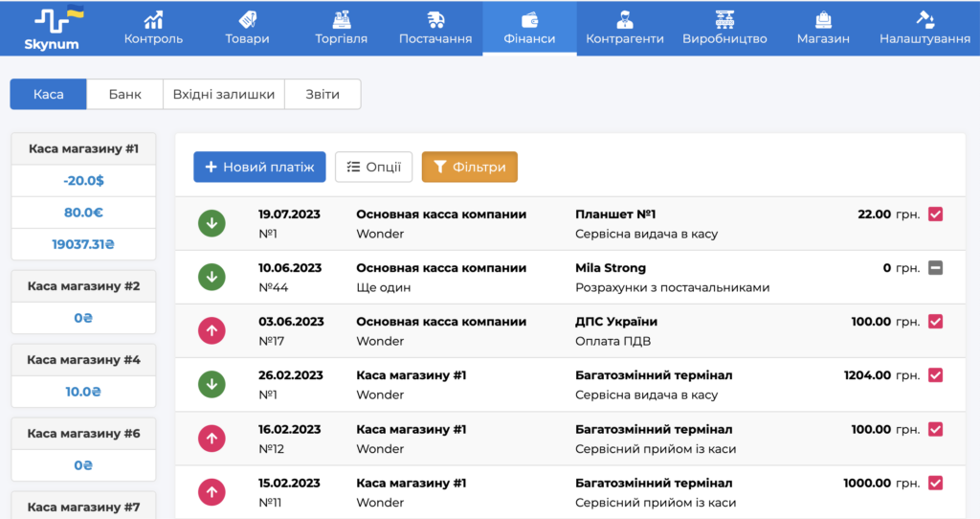Viewport: 980px width, 519px height.
Task: Click payment number №17
Action: [271, 342]
